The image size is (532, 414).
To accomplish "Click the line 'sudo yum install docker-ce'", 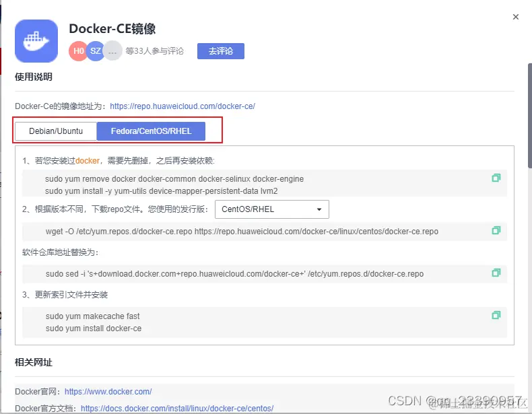I will point(94,329).
